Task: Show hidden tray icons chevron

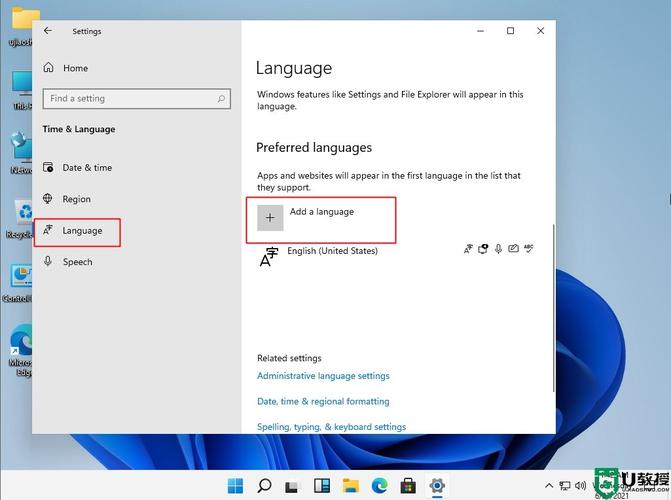Action: coord(549,485)
